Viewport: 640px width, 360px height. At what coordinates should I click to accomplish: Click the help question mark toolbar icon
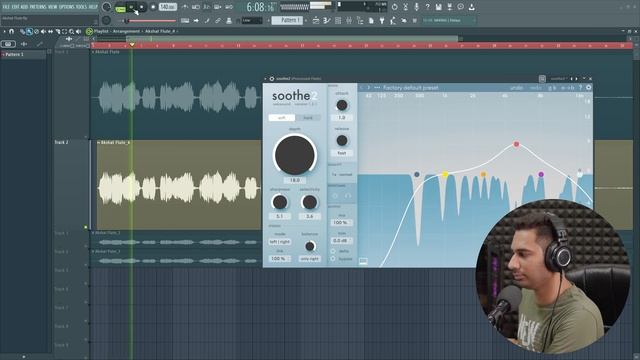click(x=427, y=7)
